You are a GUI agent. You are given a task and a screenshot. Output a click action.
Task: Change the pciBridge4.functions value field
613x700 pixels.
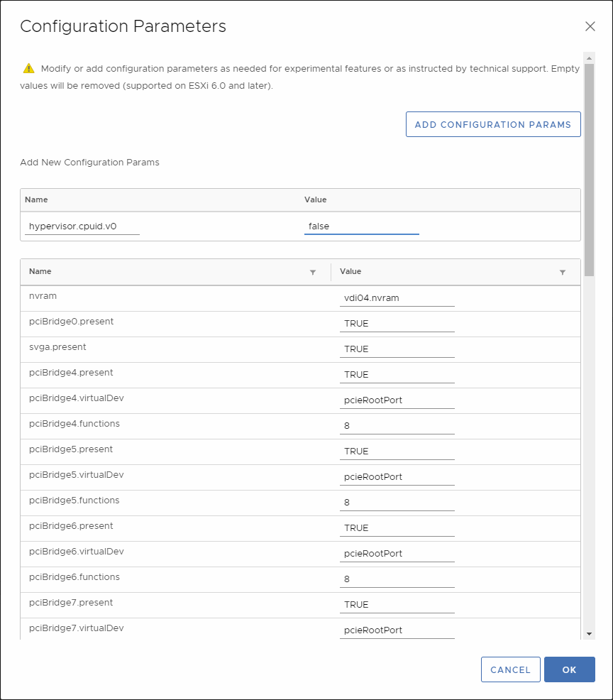tap(397, 426)
